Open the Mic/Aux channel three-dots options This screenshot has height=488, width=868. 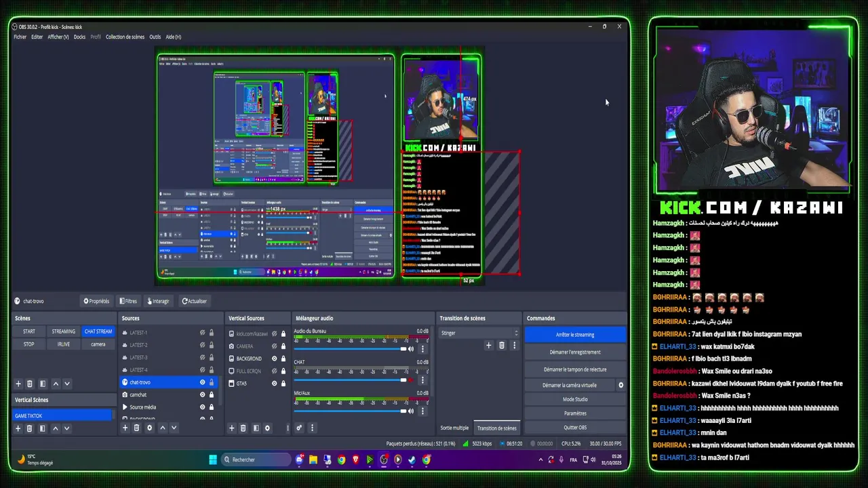point(422,411)
